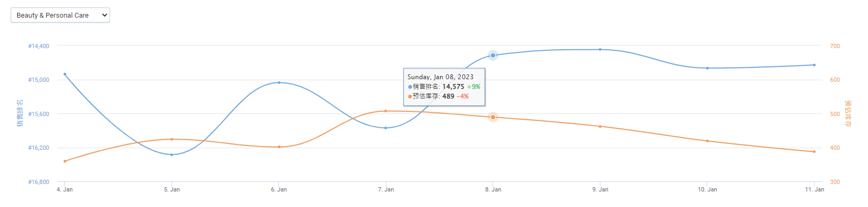Select the blue sales rank point on 7. Jan

(x=386, y=128)
